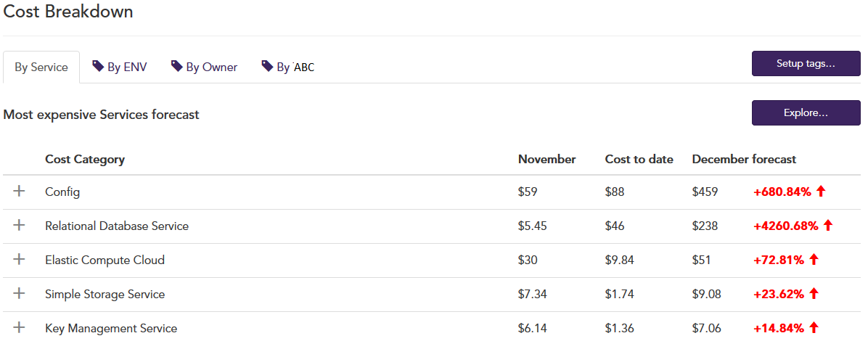
Task: Click the Setup tags button
Action: 806,64
